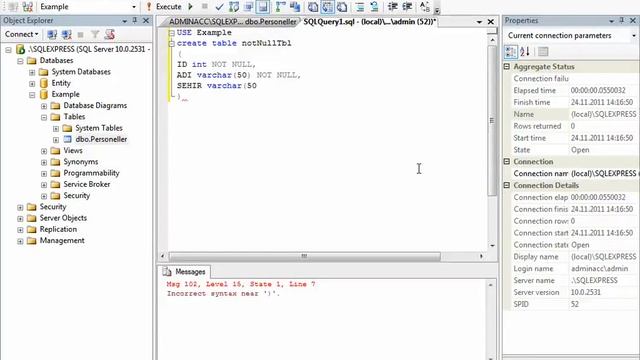
Task: Toggle auto-hide pin on Object Explorer
Action: (135, 20)
